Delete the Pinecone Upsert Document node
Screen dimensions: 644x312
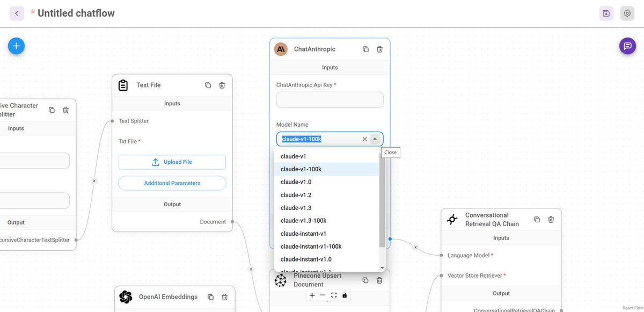(x=379, y=280)
